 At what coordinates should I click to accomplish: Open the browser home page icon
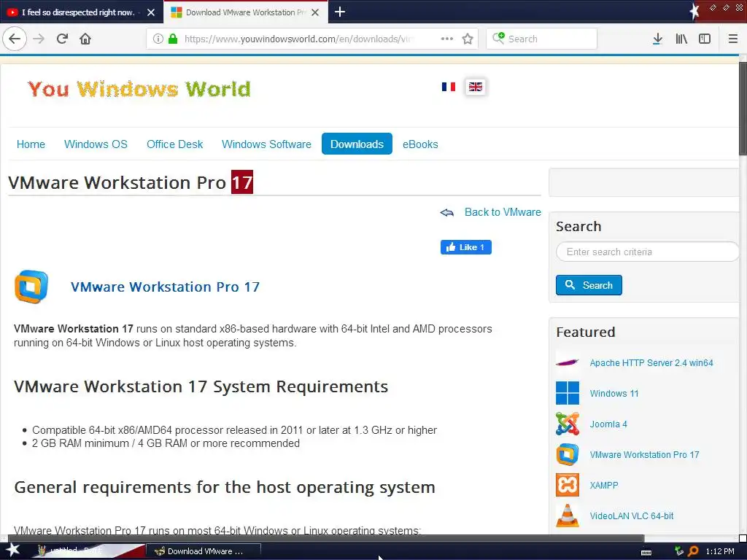(85, 39)
